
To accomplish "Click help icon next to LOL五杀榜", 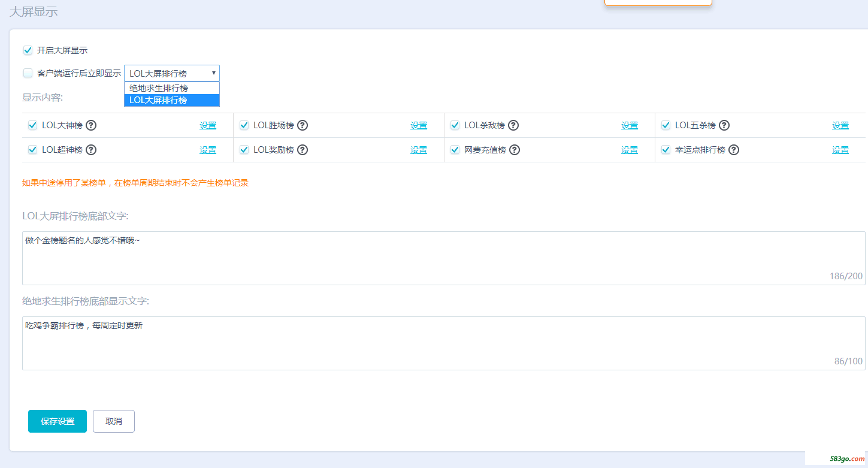I will [724, 125].
